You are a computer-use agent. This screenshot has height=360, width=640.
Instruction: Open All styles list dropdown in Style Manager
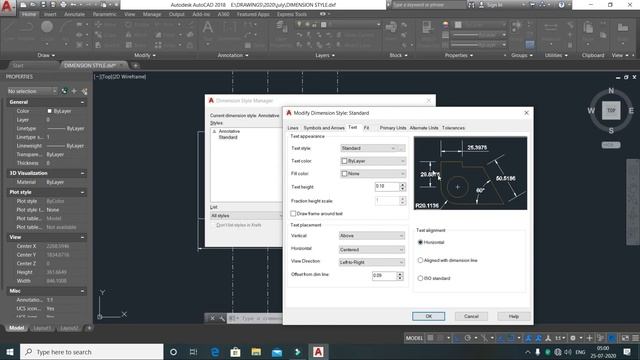point(246,216)
